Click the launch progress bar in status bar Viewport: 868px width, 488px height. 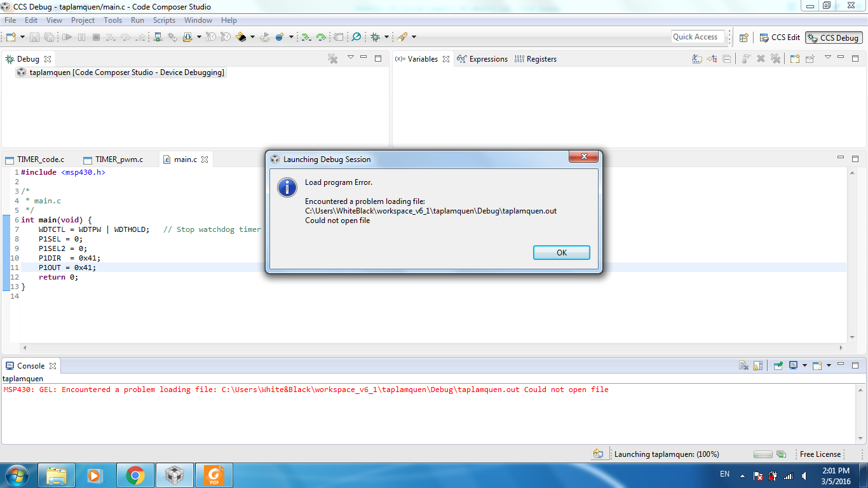(763, 454)
